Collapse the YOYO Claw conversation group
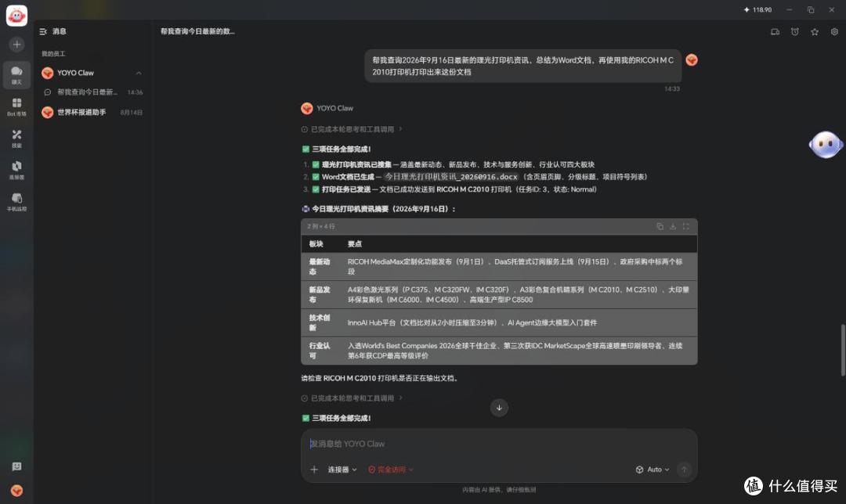Image resolution: width=846 pixels, height=504 pixels. (139, 73)
